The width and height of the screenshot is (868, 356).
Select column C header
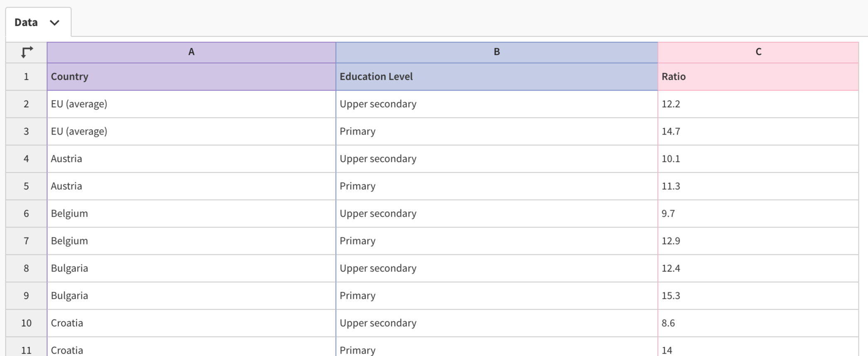tap(758, 52)
